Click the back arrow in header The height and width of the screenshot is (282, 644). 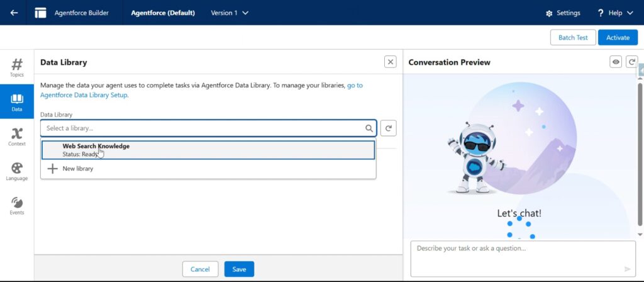(14, 13)
